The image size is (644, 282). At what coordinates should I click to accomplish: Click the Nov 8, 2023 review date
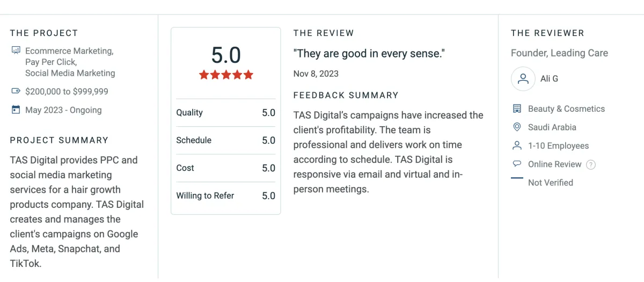click(316, 74)
